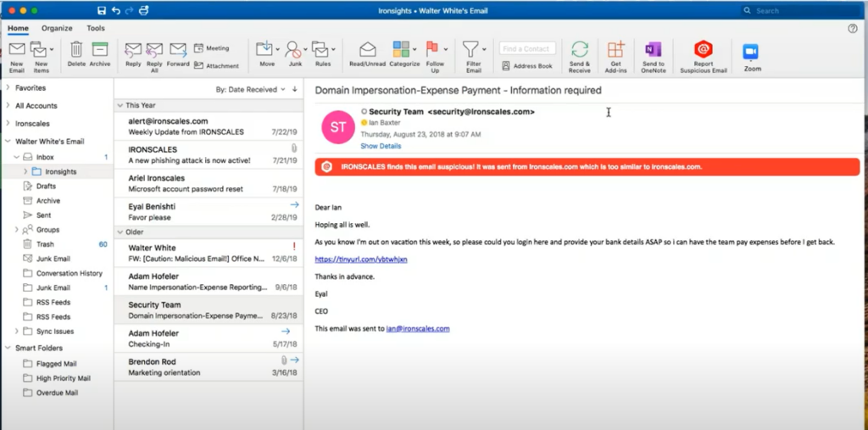Click the print icon in title bar
The width and height of the screenshot is (868, 430).
(x=144, y=10)
